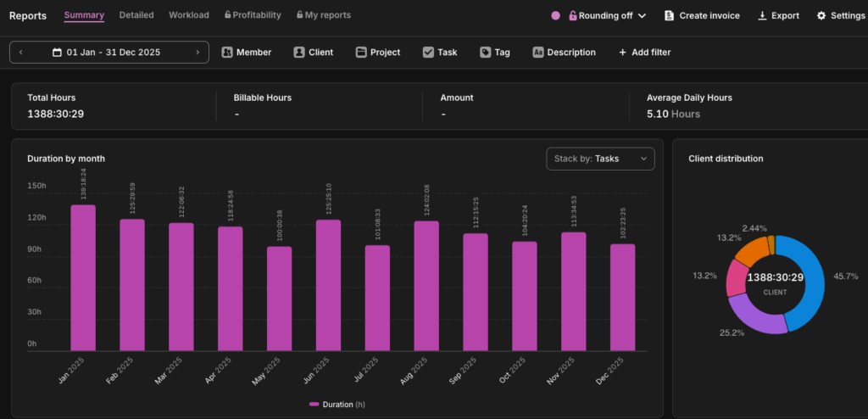Click the Export download icon
The image size is (868, 419).
tap(762, 16)
